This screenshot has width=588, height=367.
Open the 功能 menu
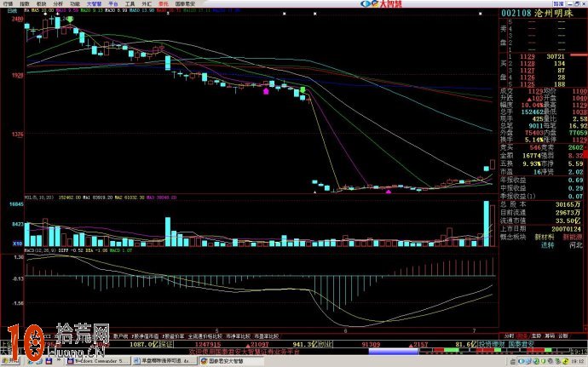(x=75, y=3)
